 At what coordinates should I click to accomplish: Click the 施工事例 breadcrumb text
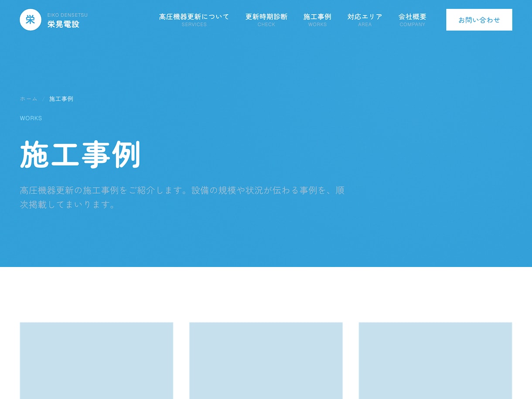[61, 99]
